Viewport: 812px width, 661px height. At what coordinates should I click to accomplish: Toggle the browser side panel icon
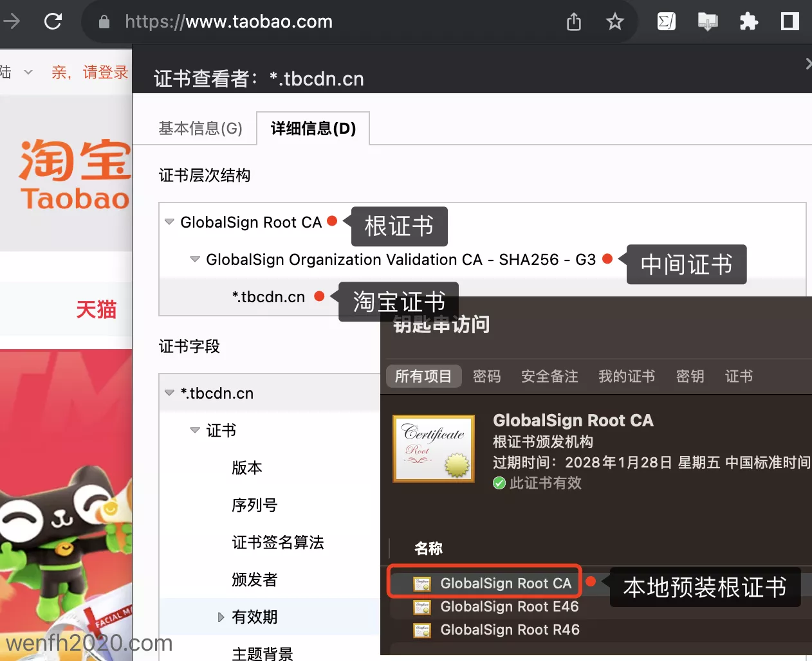coord(789,22)
